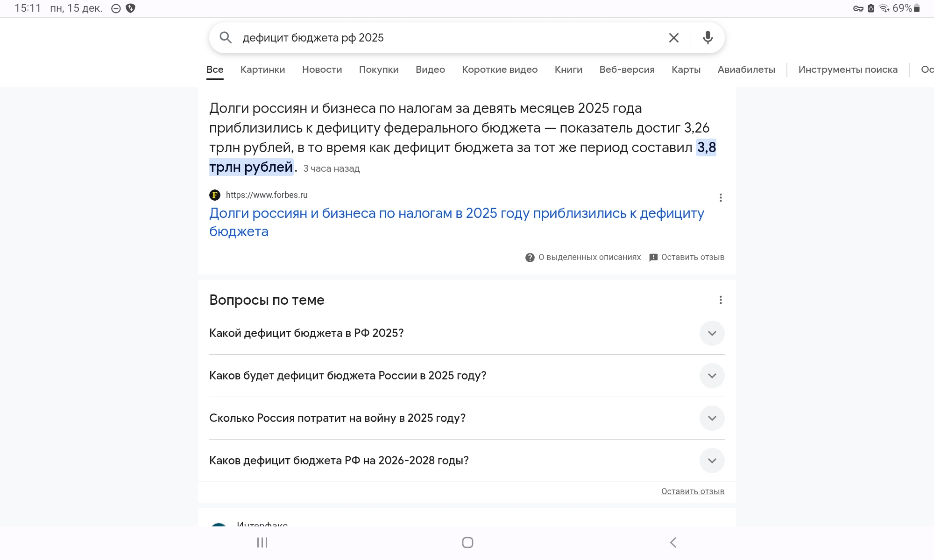
Task: Switch to the Картинки tab
Action: pyautogui.click(x=262, y=70)
